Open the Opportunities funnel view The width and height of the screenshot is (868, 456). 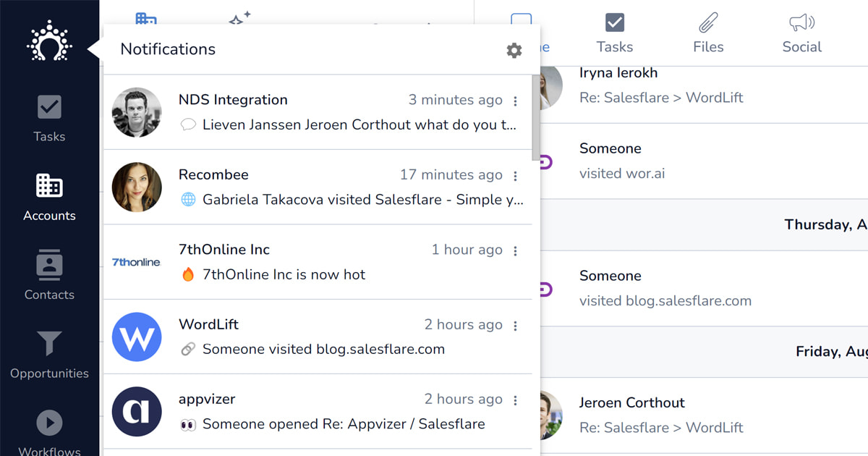[49, 355]
